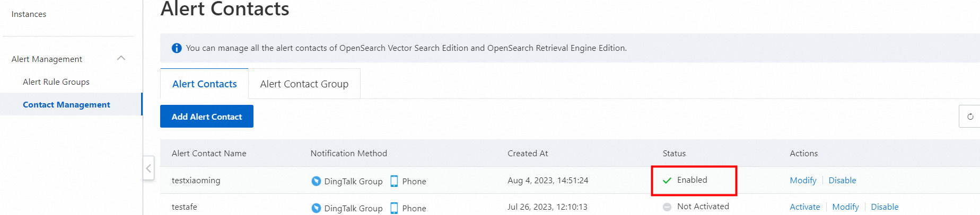Disable the testafe contact

[x=885, y=207]
